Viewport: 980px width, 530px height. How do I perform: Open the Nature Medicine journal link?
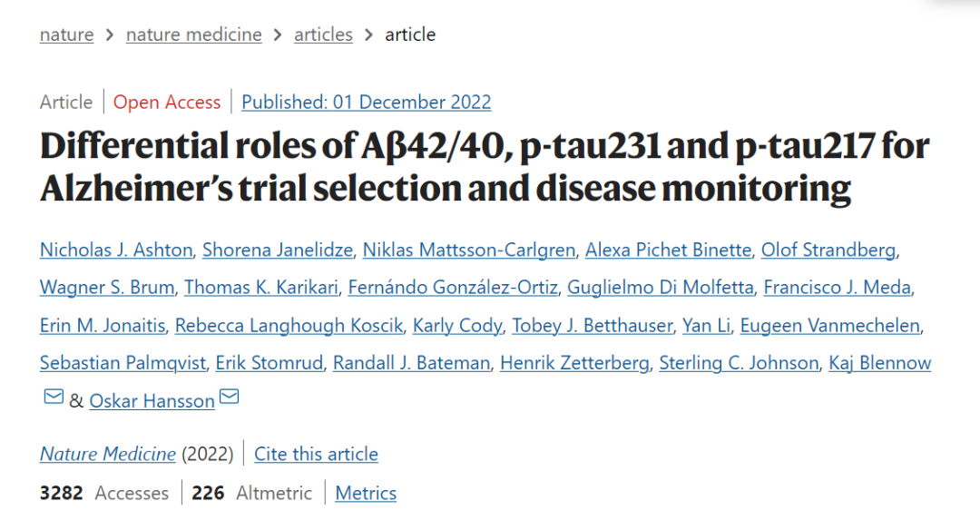[108, 454]
